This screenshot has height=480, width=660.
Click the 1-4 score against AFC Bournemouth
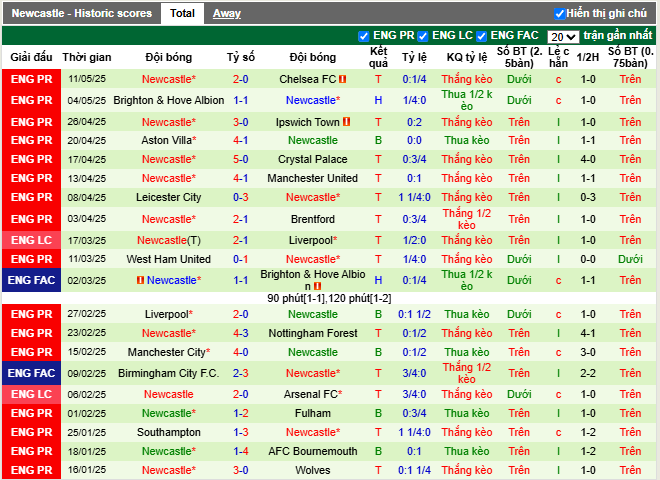(241, 451)
